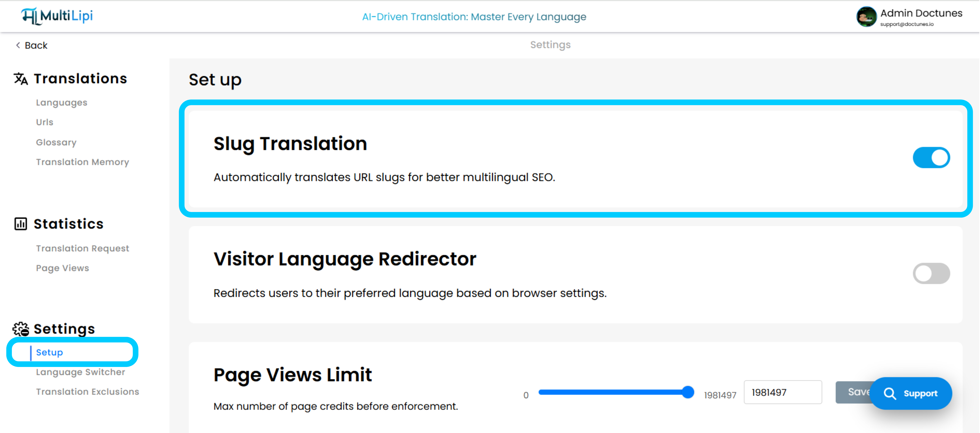Click the Admin Doctunes account name

point(921,13)
